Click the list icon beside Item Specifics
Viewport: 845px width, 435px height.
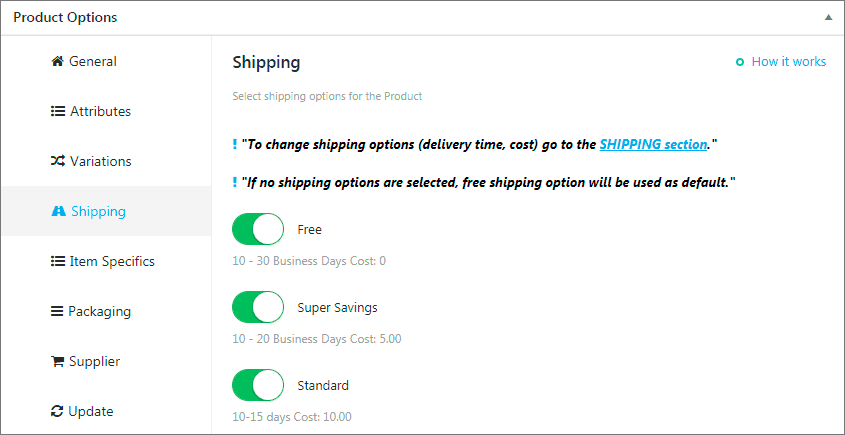tap(57, 261)
